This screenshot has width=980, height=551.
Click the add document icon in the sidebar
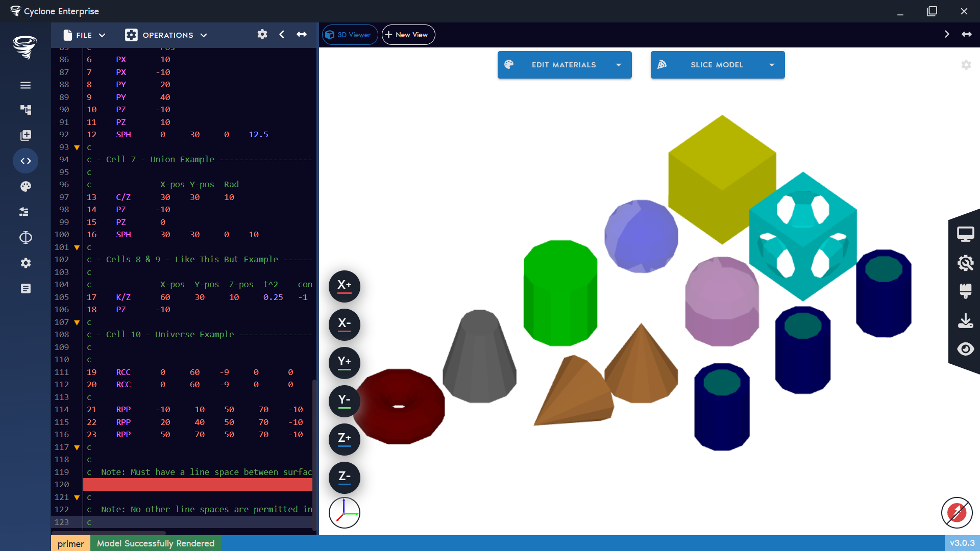click(26, 135)
